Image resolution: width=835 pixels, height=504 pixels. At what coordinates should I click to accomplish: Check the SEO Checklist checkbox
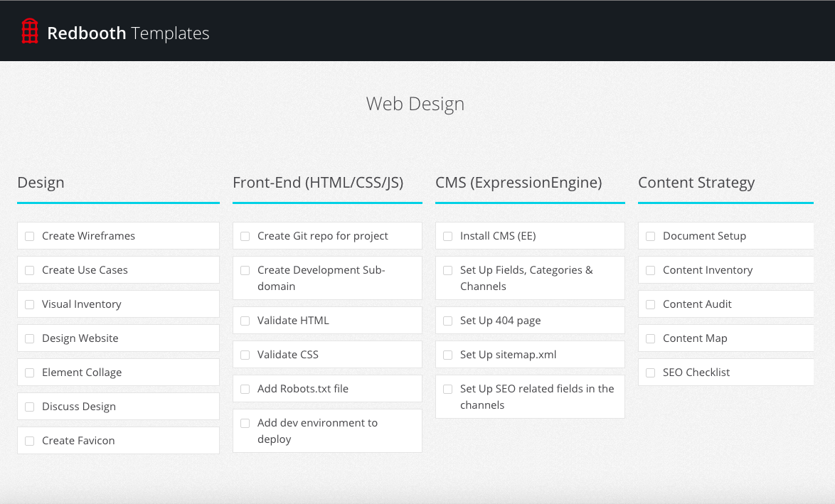pyautogui.click(x=650, y=372)
